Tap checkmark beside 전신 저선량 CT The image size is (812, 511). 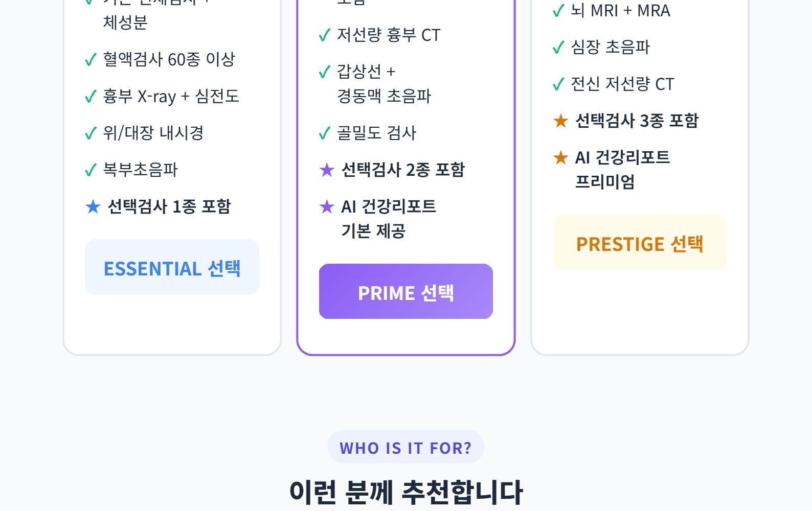pos(558,84)
